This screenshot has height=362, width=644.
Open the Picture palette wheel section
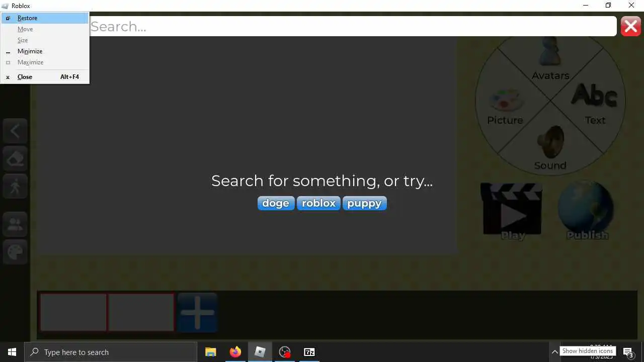coord(505,107)
